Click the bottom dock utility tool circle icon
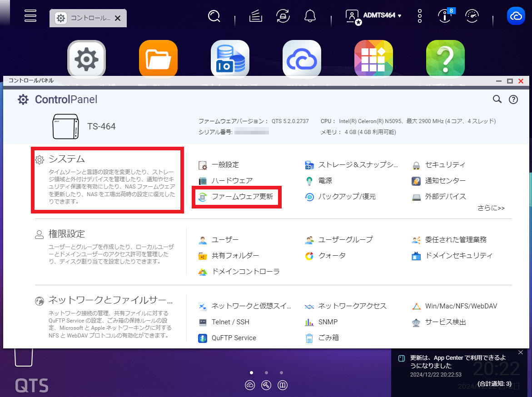Image resolution: width=532 pixels, height=397 pixels. point(266,385)
